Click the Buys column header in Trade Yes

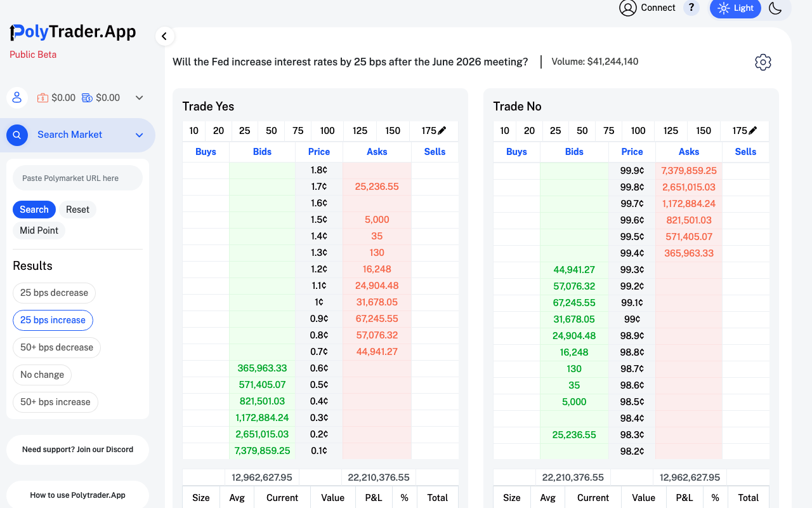pos(206,152)
